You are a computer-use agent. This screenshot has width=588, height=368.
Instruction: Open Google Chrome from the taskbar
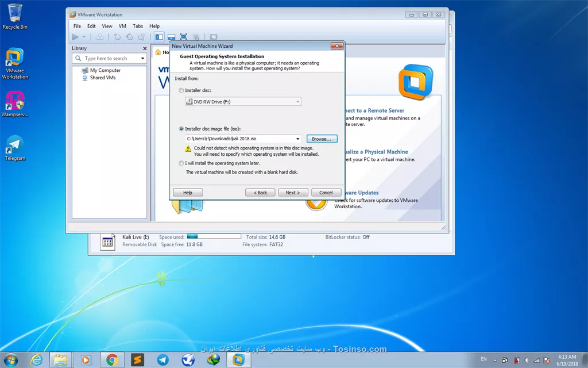click(x=112, y=360)
